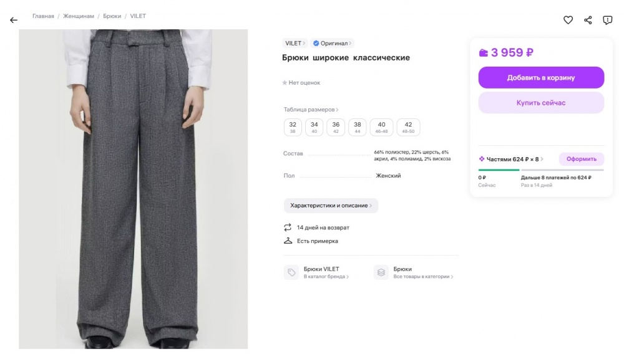This screenshot has height=364, width=624.
Task: Go to Женщинам breadcrumb
Action: tap(79, 16)
